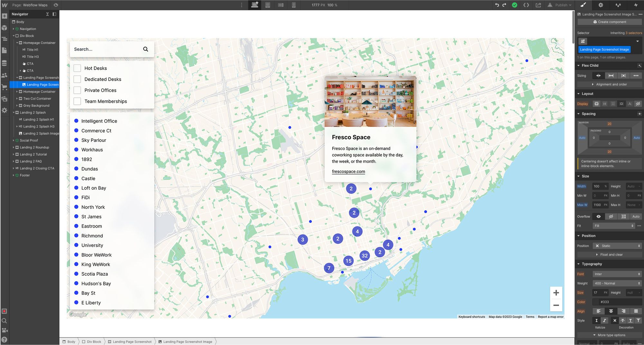The image size is (644, 345).
Task: Open the Position dropdown showing Static
Action: click(x=617, y=246)
